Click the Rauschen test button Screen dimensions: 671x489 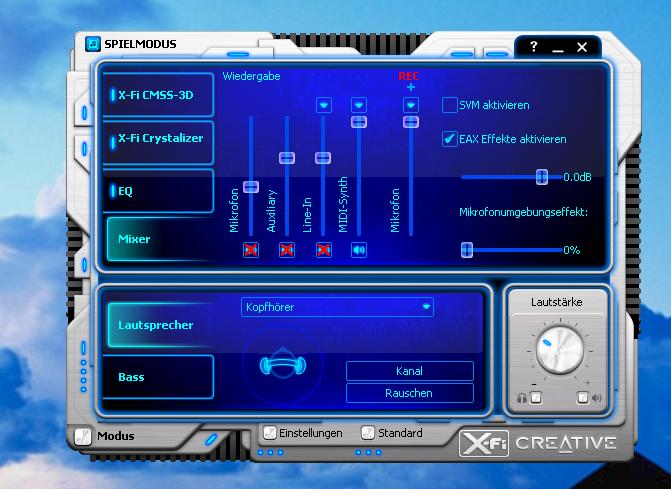pos(410,393)
